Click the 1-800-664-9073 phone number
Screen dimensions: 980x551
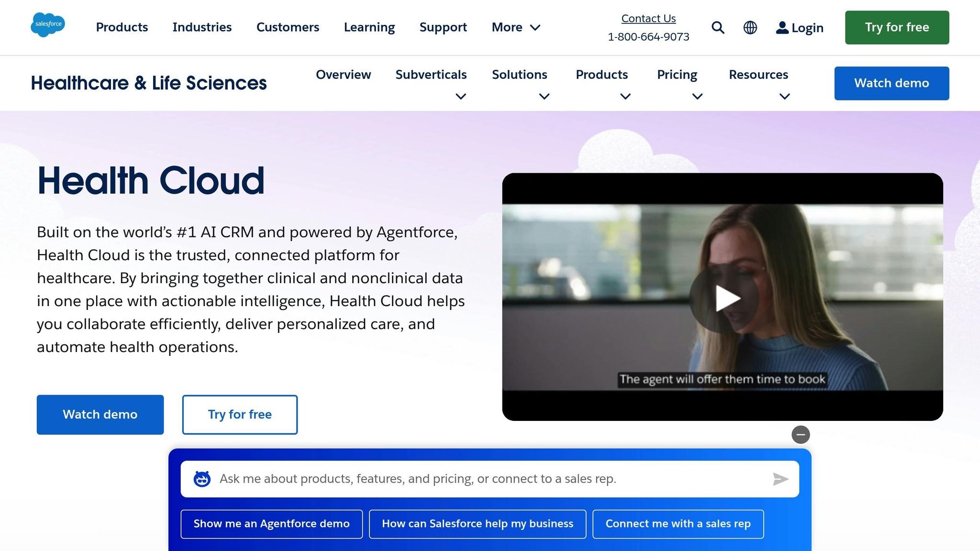click(x=648, y=37)
